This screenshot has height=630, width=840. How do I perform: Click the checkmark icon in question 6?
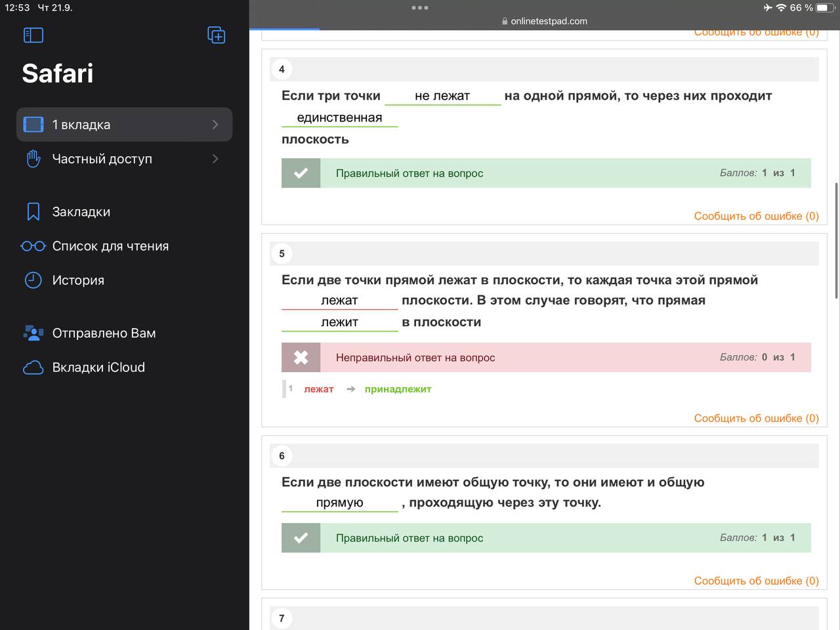click(301, 538)
